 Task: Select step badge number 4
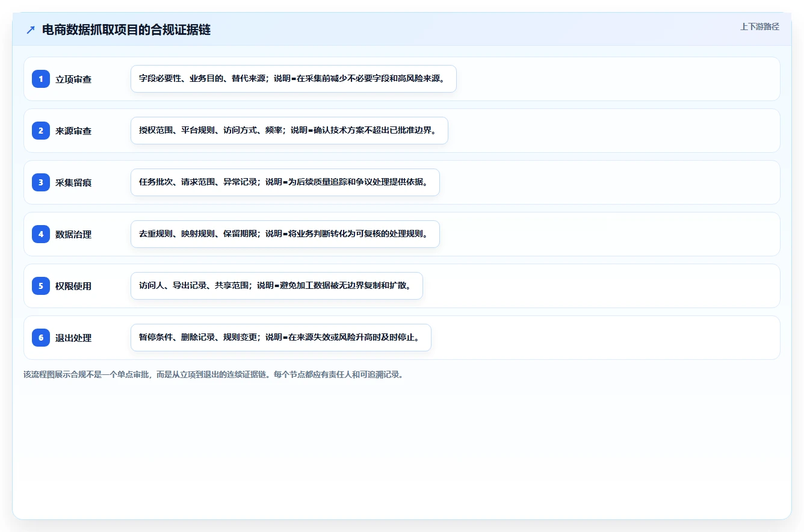coord(41,234)
